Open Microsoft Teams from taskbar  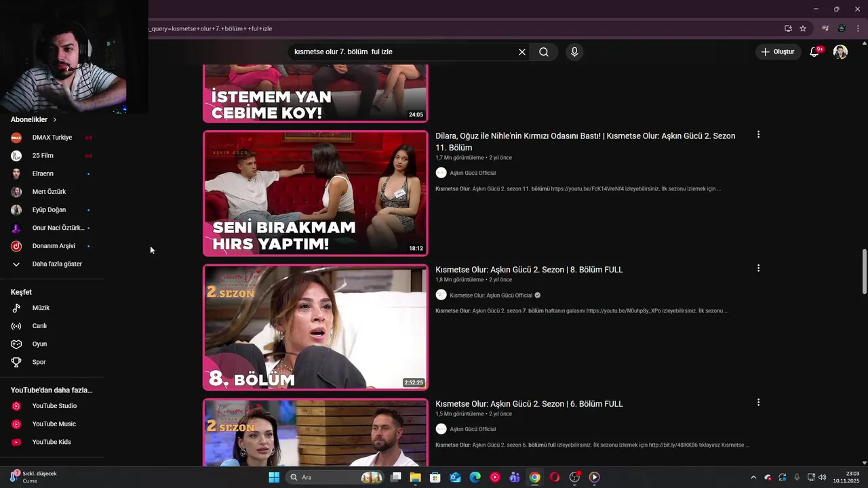tap(515, 477)
